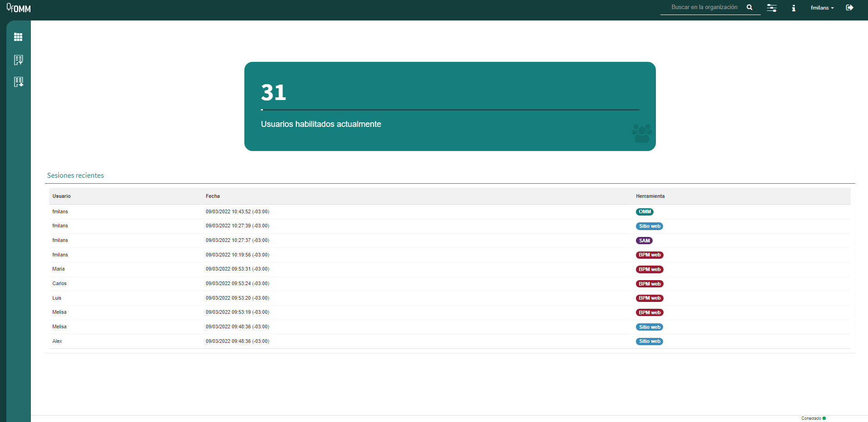
Task: Click the Buscar en la organización field
Action: coord(704,7)
